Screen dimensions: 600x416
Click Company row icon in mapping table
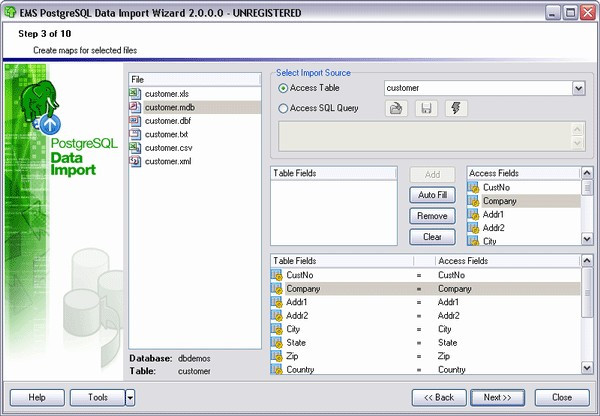pos(277,289)
